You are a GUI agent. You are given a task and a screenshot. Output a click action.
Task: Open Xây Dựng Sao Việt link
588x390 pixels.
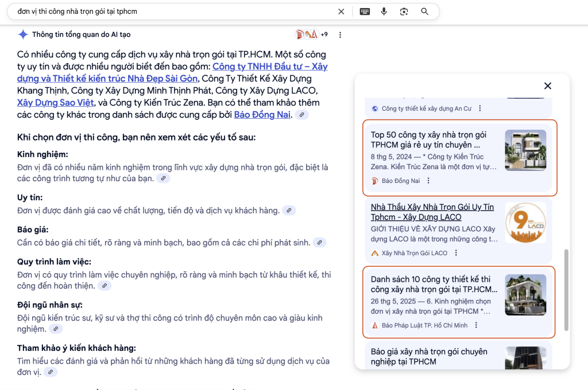click(x=55, y=103)
